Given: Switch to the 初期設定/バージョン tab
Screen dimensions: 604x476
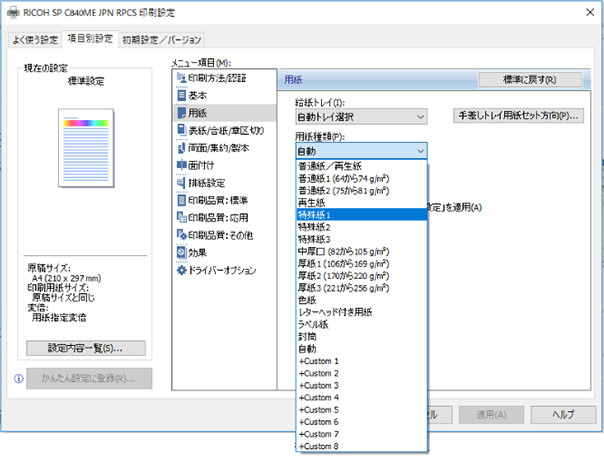Looking at the screenshot, I should pyautogui.click(x=161, y=40).
